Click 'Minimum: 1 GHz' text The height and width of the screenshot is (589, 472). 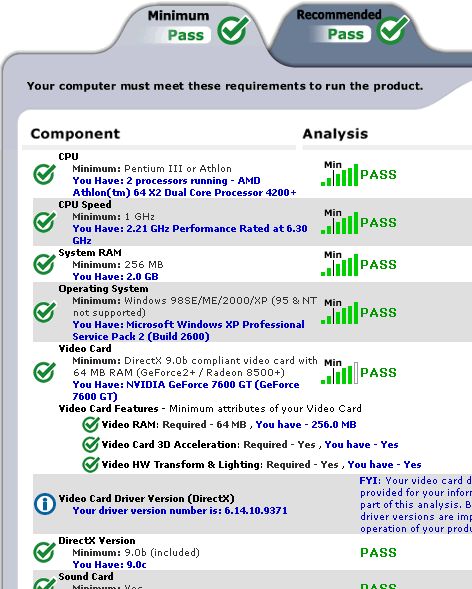(113, 217)
